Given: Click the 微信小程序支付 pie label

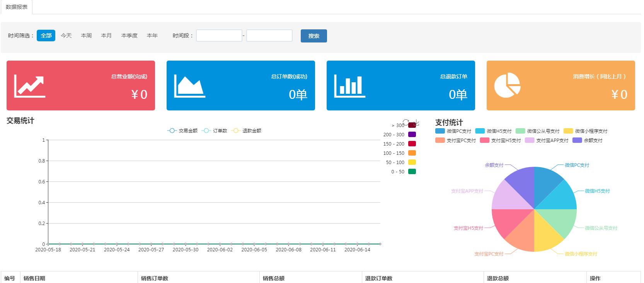Looking at the screenshot, I should coord(581,254).
